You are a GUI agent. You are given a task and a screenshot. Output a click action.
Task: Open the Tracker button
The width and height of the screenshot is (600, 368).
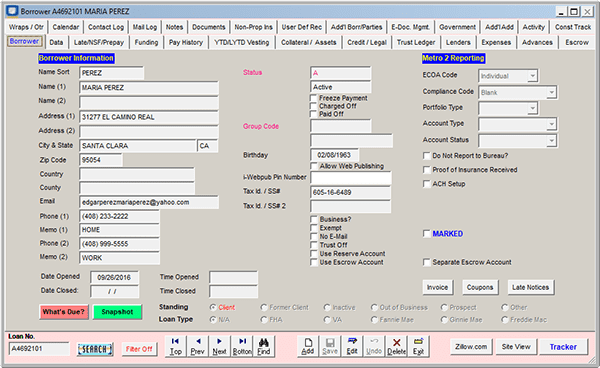(x=563, y=347)
